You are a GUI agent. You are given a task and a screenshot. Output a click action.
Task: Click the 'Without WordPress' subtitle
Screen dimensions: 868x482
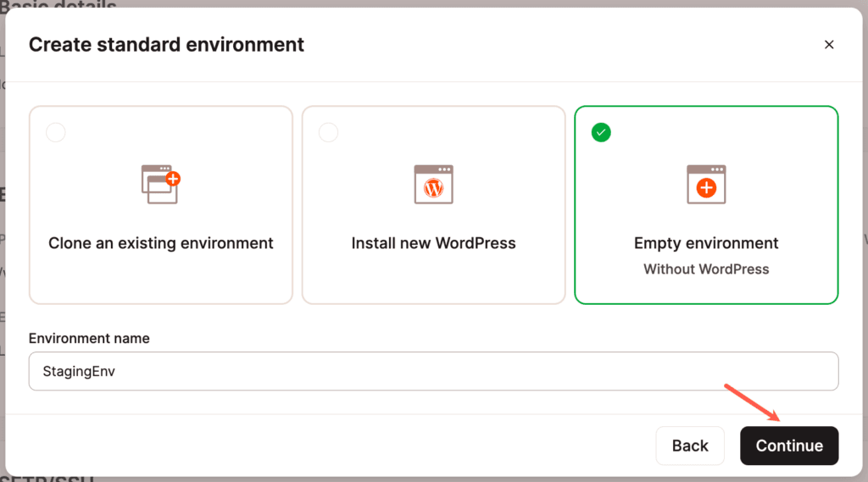(706, 269)
